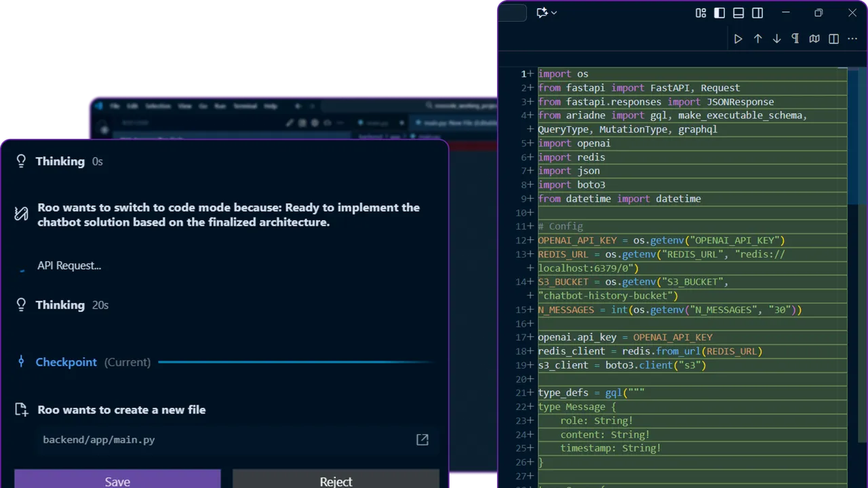The image size is (868, 488).
Task: Select the Checkpoint (Current) label
Action: (x=93, y=362)
